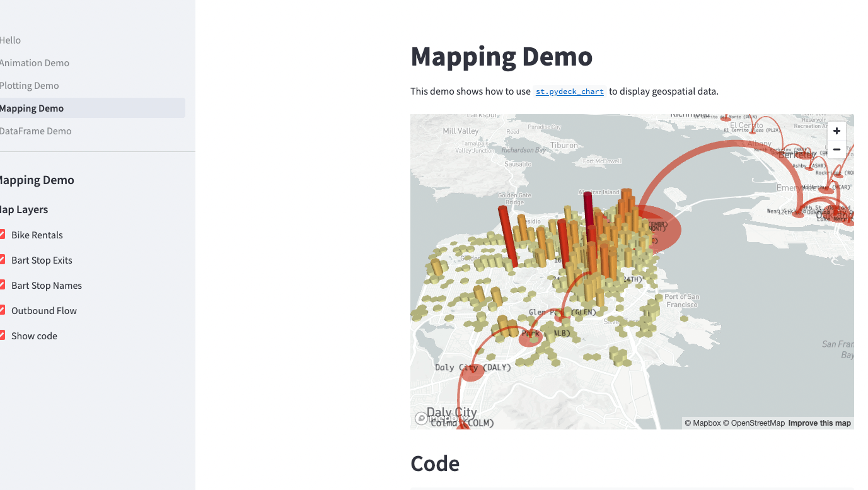Zoom out on the map
The image size is (868, 490).
836,149
